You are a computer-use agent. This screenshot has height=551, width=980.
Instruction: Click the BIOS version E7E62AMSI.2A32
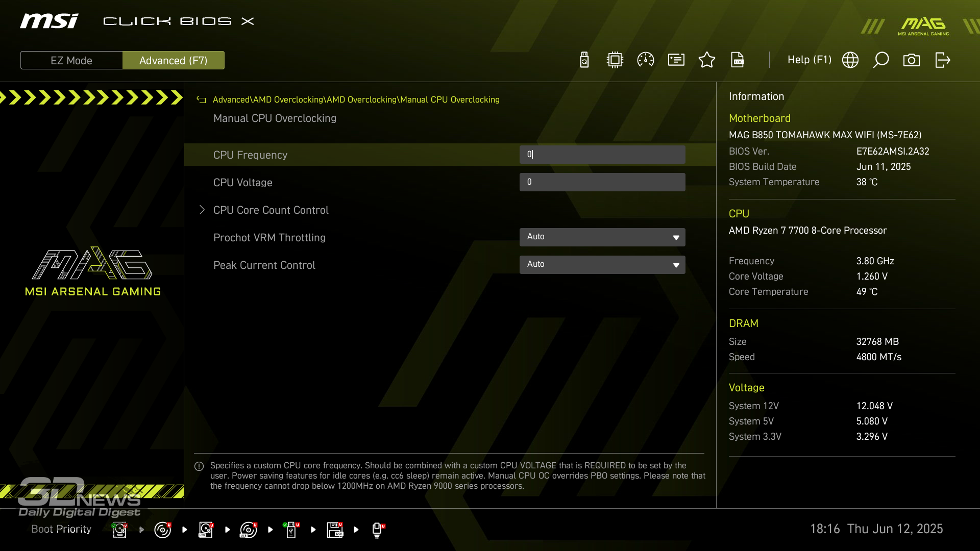[893, 152]
